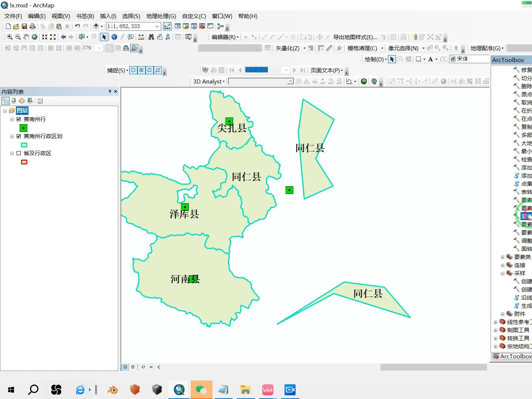Image resolution: width=532 pixels, height=399 pixels.
Task: Open the map scale dropdown
Action: pos(157,26)
